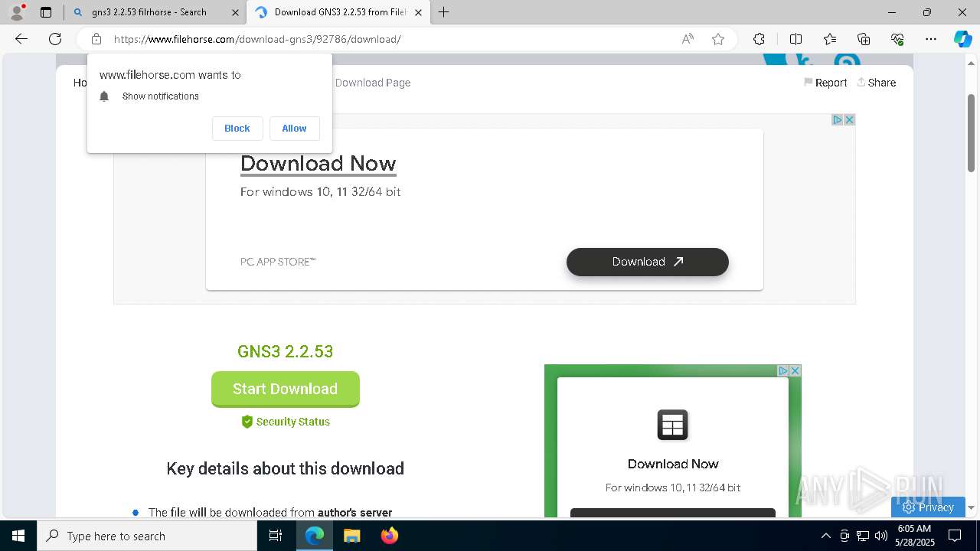Open the Collections icon

pos(864,39)
